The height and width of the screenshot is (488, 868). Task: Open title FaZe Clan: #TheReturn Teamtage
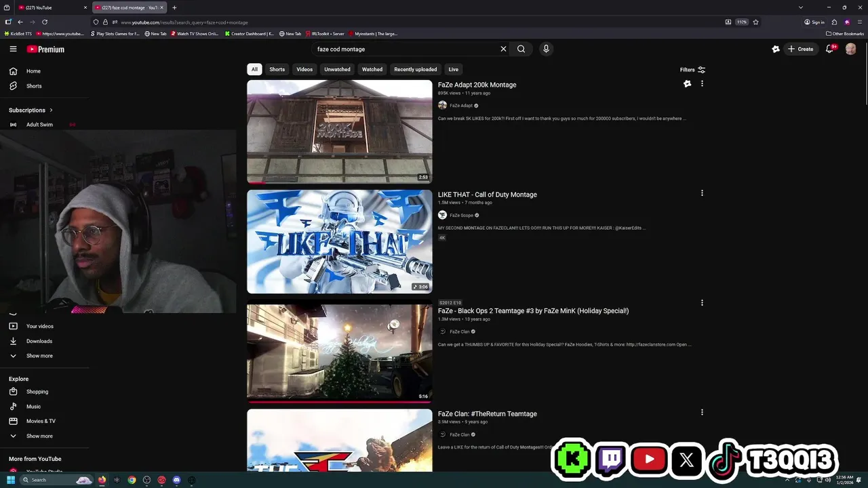[x=487, y=414]
